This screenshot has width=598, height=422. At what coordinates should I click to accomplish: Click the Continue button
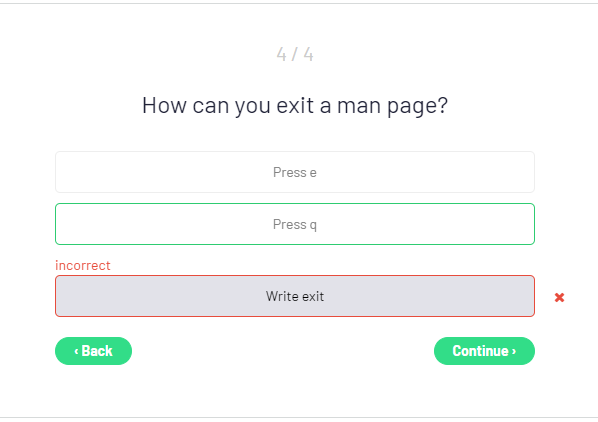coord(484,351)
